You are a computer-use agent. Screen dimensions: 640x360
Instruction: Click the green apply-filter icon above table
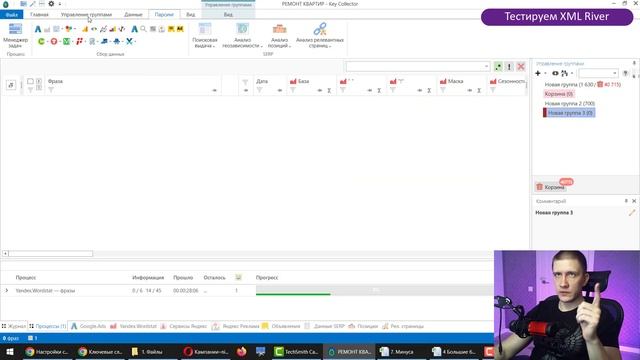tap(498, 67)
